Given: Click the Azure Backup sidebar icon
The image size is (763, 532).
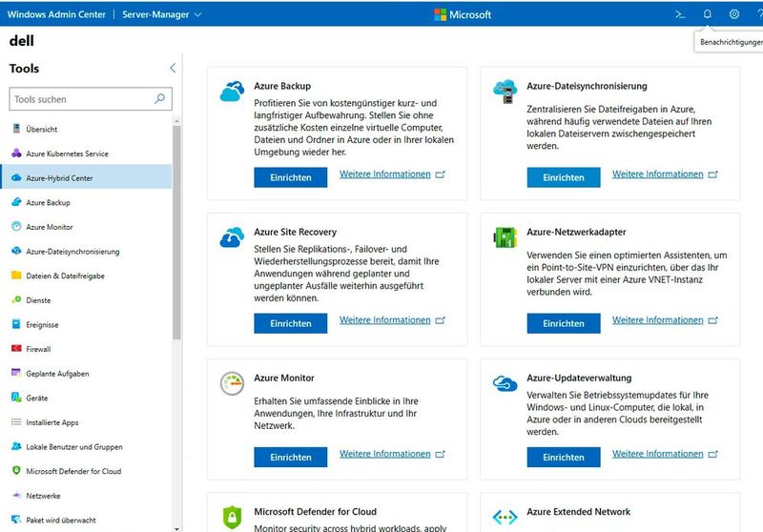Looking at the screenshot, I should click(16, 202).
